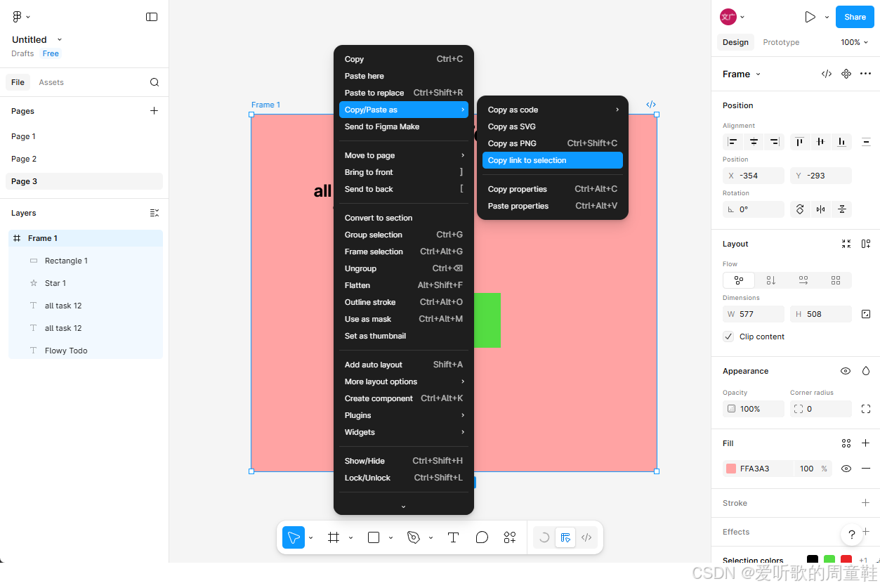
Task: Select the Text tool
Action: (x=454, y=537)
